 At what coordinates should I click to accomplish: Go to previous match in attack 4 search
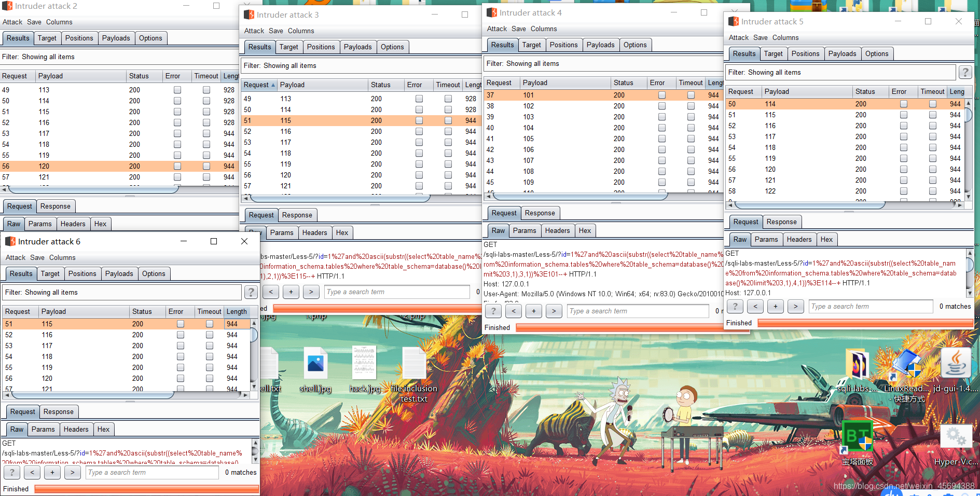click(514, 311)
